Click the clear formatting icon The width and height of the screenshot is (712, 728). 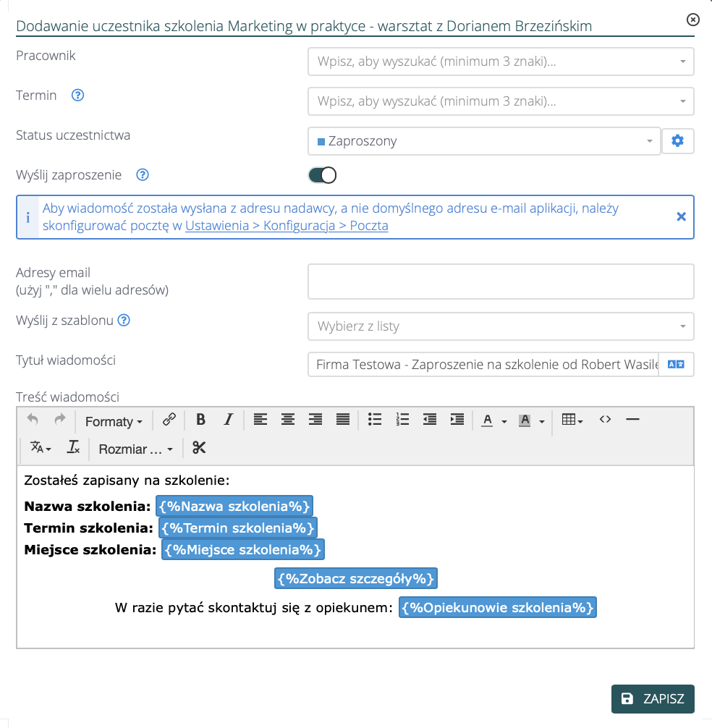pyautogui.click(x=73, y=449)
